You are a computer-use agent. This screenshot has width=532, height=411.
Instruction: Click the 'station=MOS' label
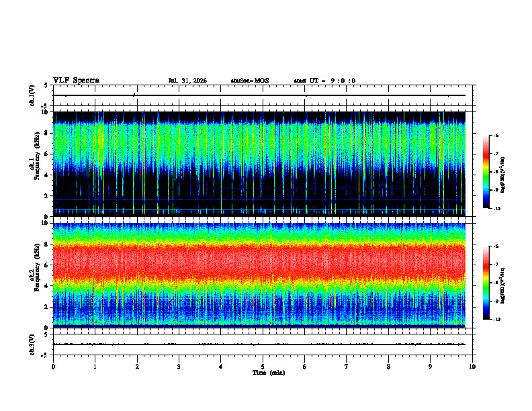250,81
